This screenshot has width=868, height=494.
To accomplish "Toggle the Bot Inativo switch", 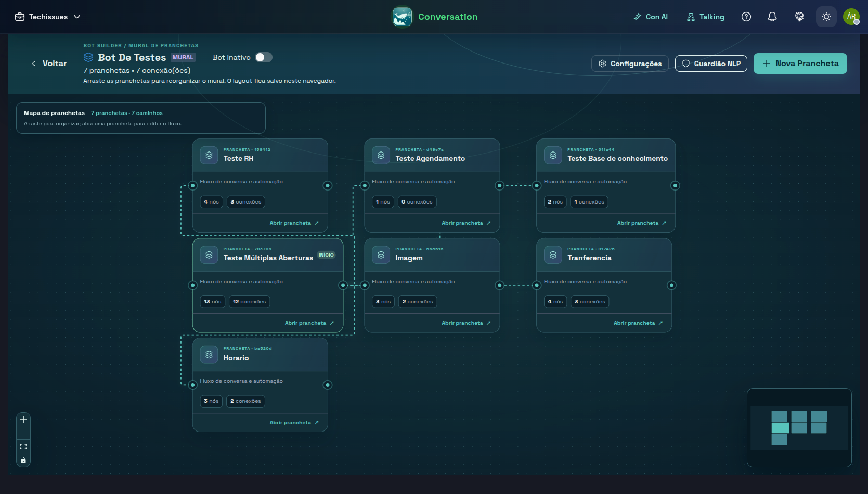I will click(x=264, y=57).
